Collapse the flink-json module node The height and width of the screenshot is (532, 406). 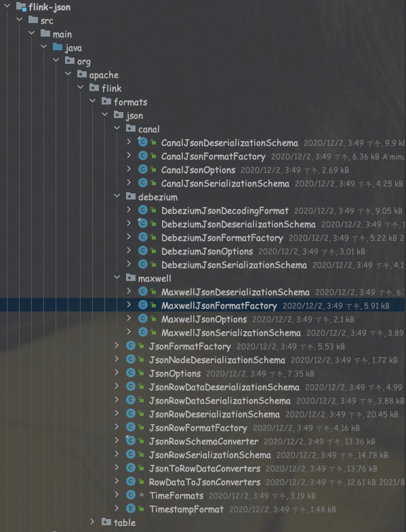7,5
